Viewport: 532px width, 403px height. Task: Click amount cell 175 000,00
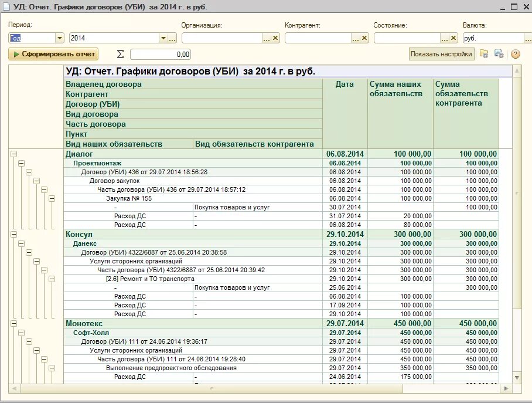[400, 377]
